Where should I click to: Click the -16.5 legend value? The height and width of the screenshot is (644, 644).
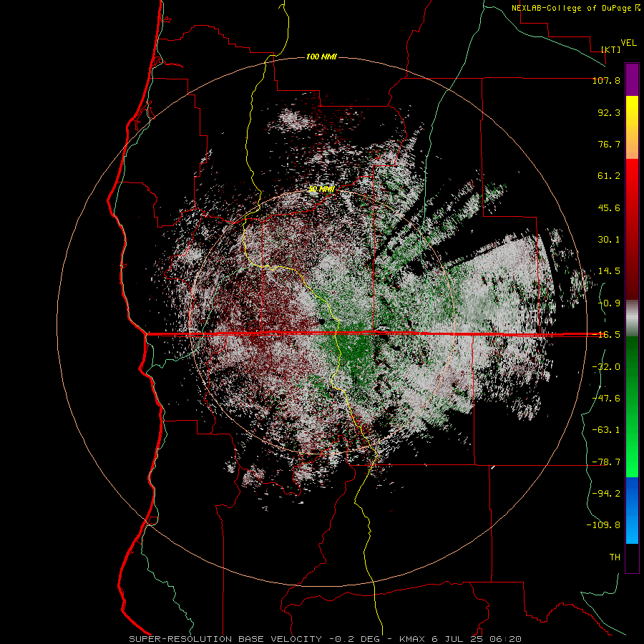pos(606,335)
